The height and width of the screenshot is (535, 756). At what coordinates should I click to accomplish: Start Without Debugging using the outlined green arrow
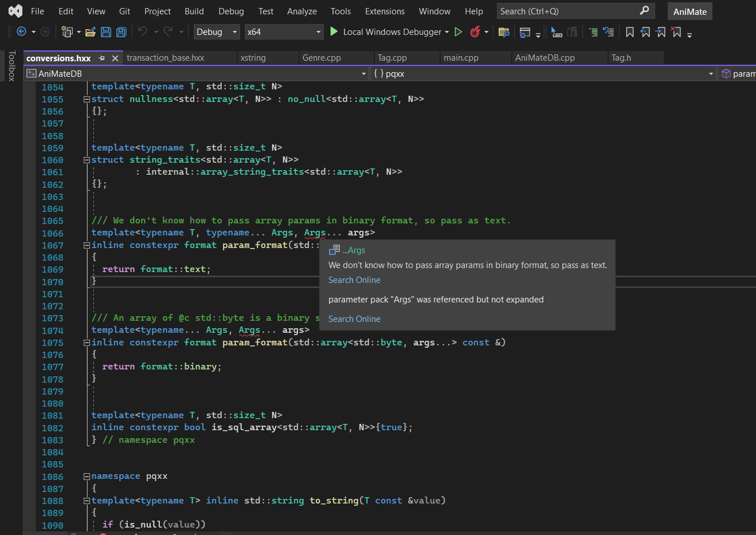(x=459, y=32)
